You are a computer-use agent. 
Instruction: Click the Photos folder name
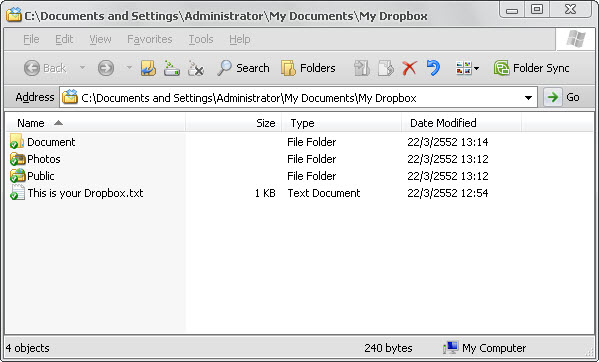coord(44,159)
